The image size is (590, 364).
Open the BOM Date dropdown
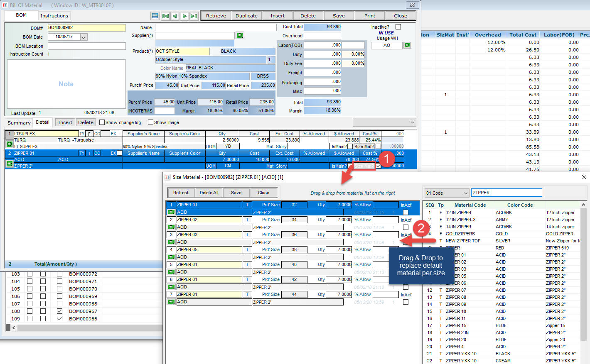coord(84,37)
